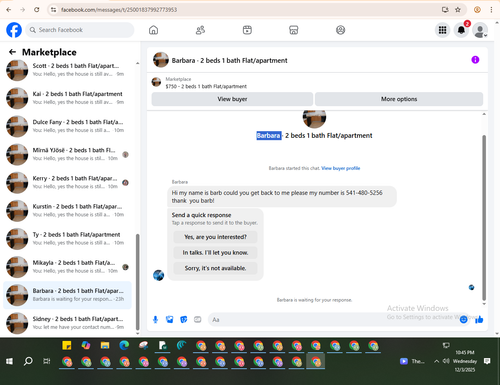Screen dimensions: 500x385
Task: Open the Chrome three-dot menu
Action: (491, 10)
